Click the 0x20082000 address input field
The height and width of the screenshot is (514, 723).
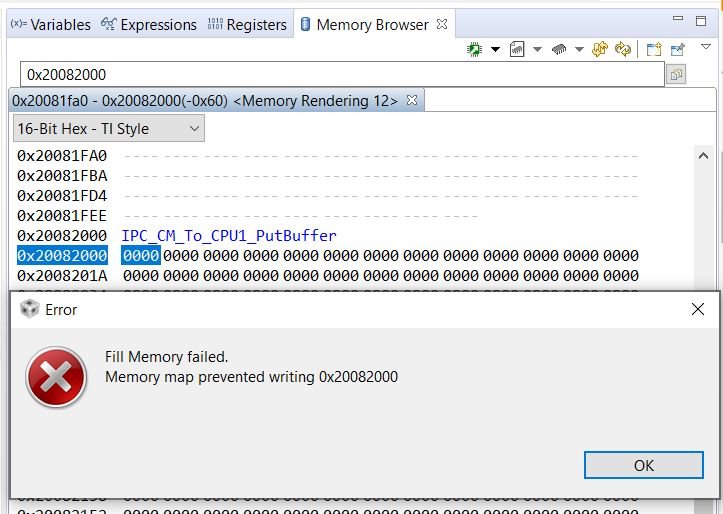(342, 74)
